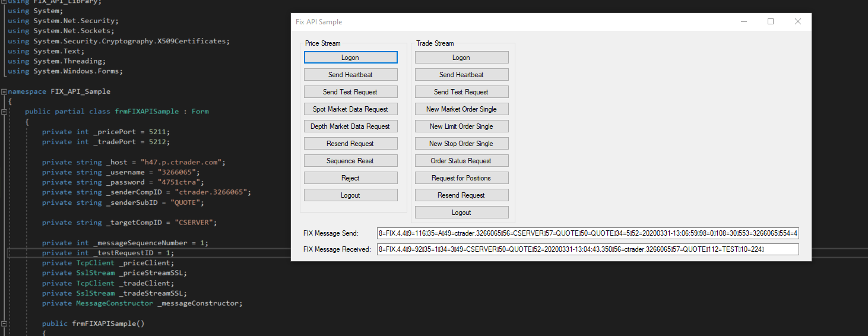Click Order Status Request button

tap(461, 161)
